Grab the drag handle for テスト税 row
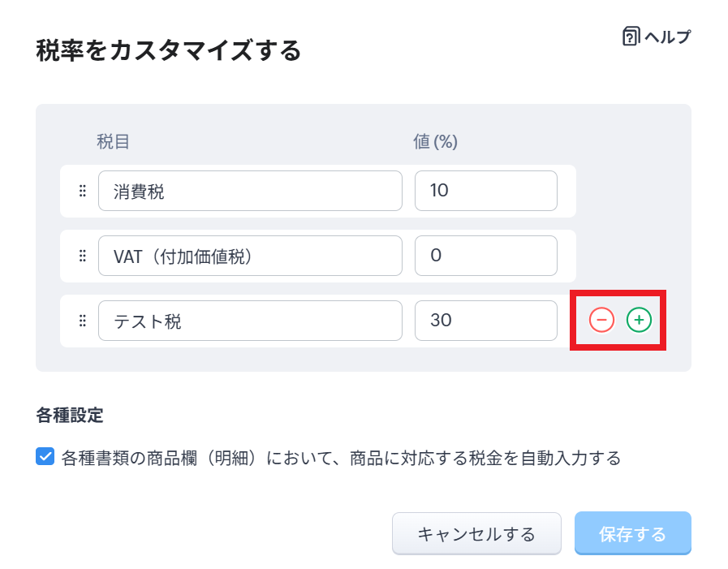Image resolution: width=728 pixels, height=569 pixels. pos(82,321)
